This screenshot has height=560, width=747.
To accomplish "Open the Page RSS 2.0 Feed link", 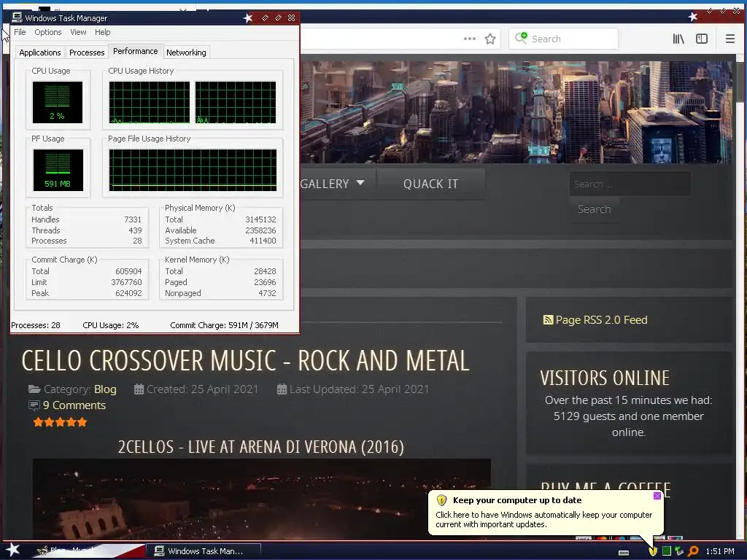I will point(601,320).
